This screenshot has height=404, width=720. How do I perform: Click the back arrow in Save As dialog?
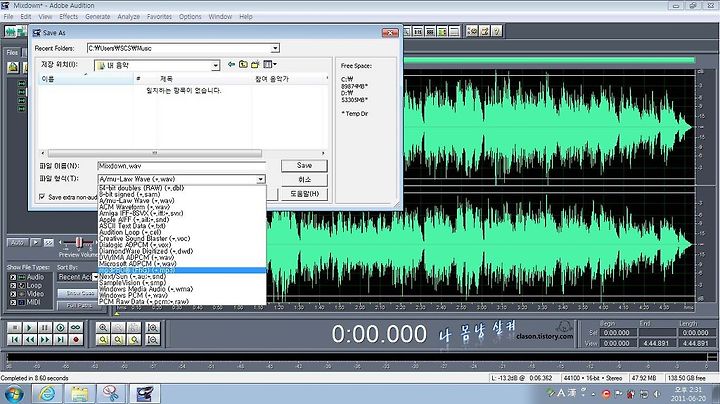tap(231, 64)
